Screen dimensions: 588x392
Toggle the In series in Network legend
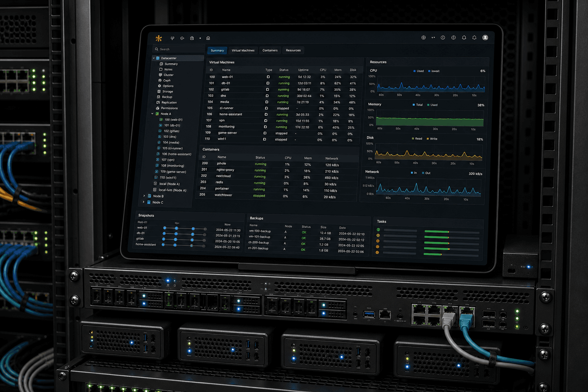[x=414, y=173]
